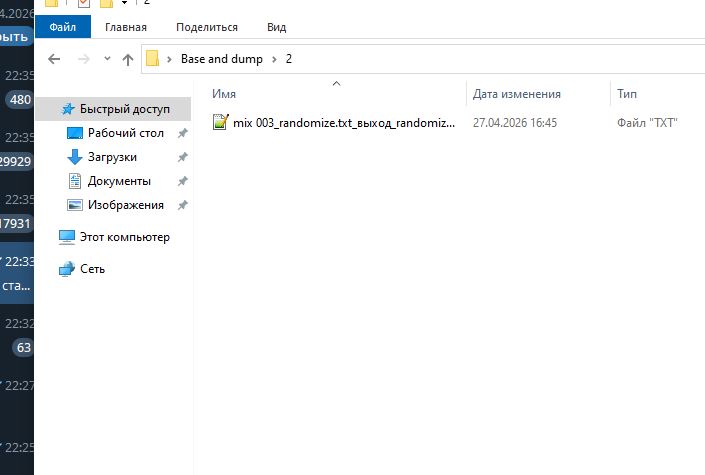
Task: Open the Файл ribbon tab
Action: pyautogui.click(x=62, y=27)
